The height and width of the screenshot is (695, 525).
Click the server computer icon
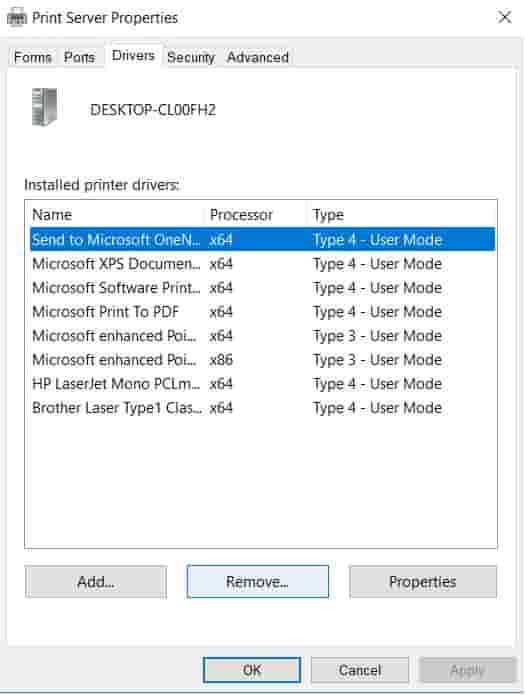[x=45, y=107]
